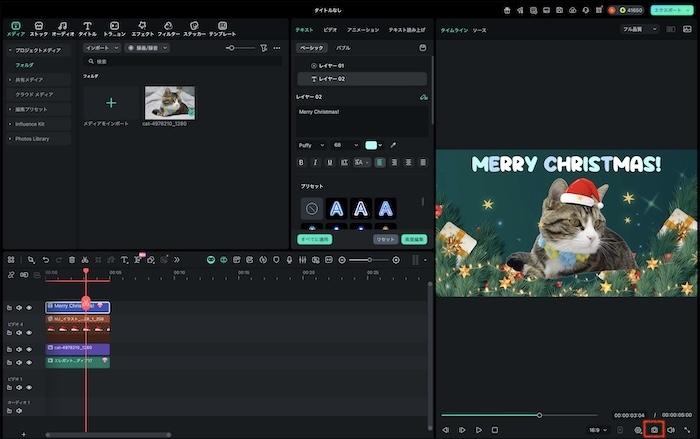Hide the Merry Christmas title track with its eye icon

[x=29, y=307]
